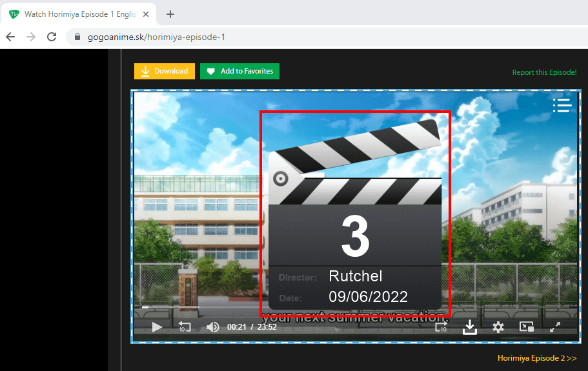This screenshot has width=588, height=371.
Task: Open the playlist menu in the video
Action: pos(562,105)
